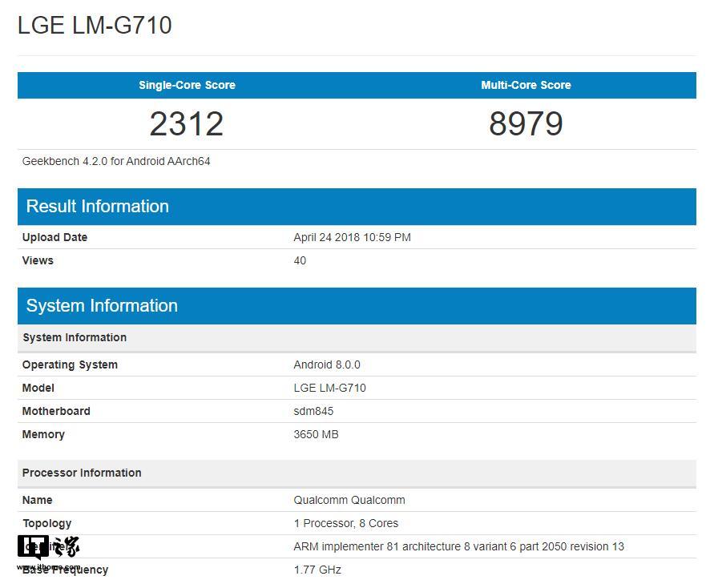Select the 1 Processor, 8 Cores value
The width and height of the screenshot is (714, 588).
(346, 523)
